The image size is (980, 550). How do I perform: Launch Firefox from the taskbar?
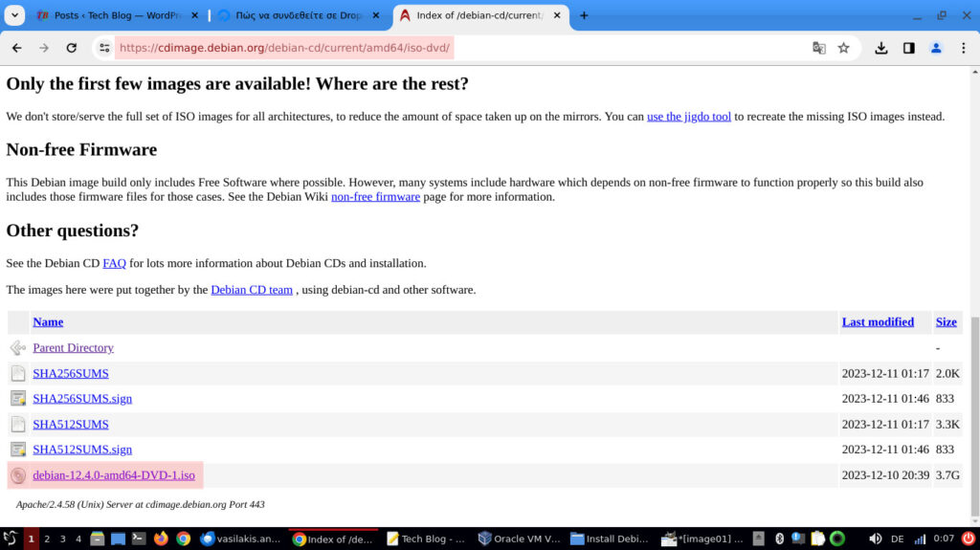coord(161,539)
